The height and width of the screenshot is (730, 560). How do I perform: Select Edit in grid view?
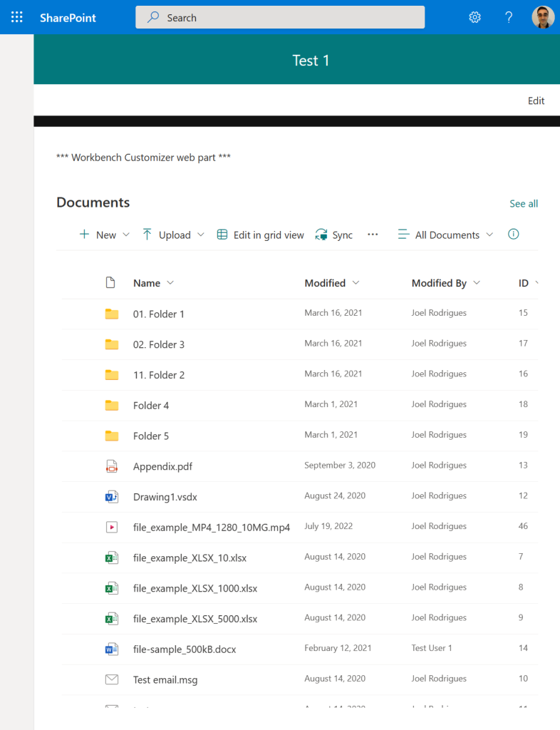tap(260, 235)
